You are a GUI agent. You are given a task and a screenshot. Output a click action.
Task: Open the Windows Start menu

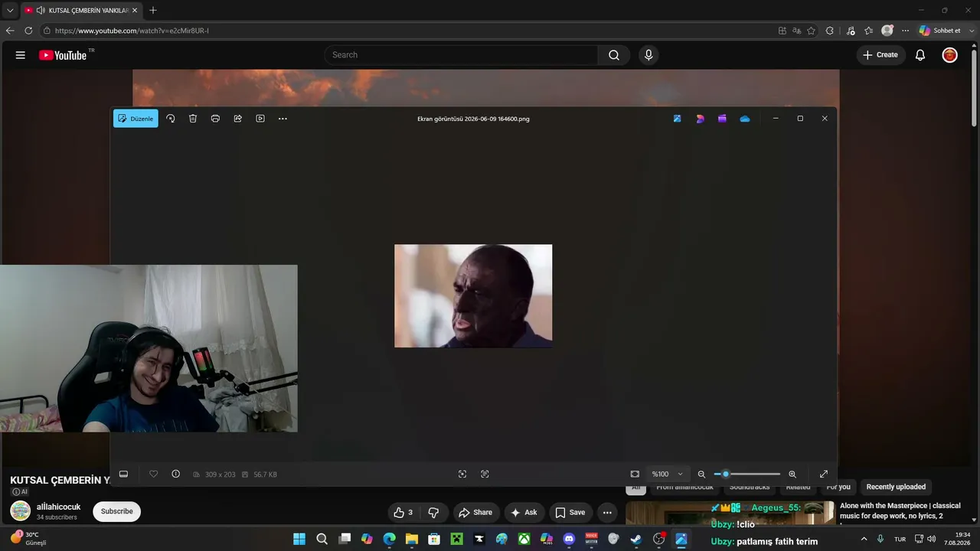[299, 539]
